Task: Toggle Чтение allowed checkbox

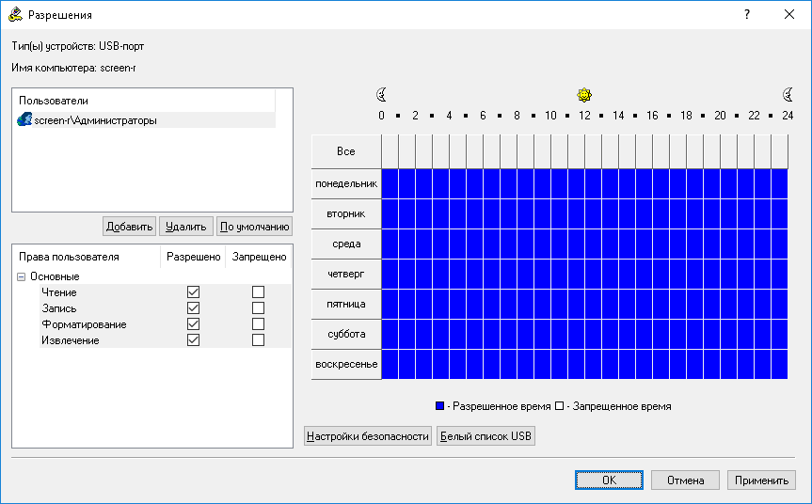Action: click(194, 292)
